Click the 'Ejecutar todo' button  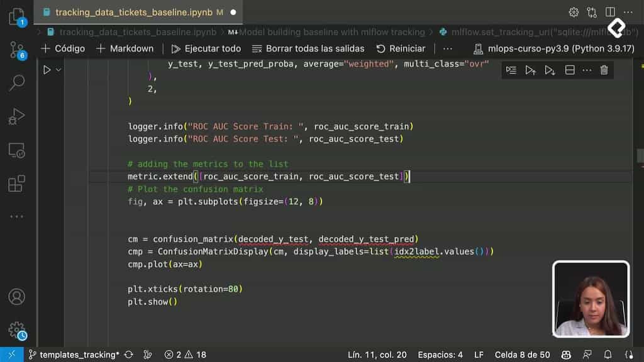tap(206, 48)
